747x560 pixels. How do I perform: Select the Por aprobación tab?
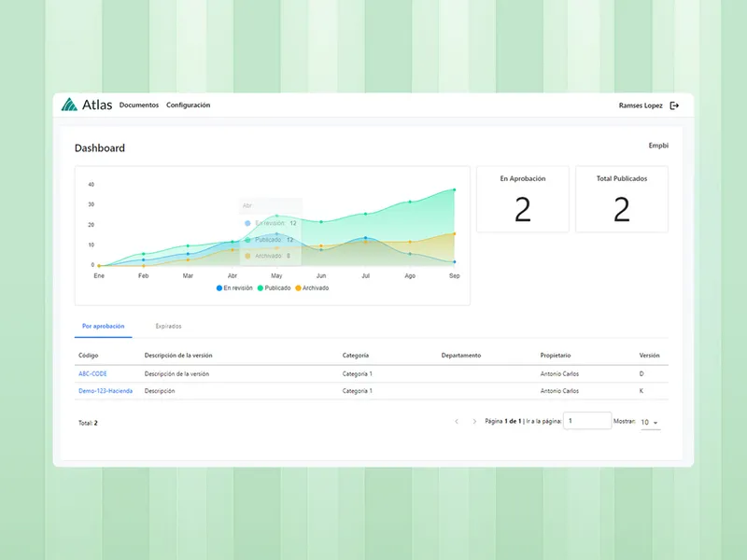coord(105,326)
